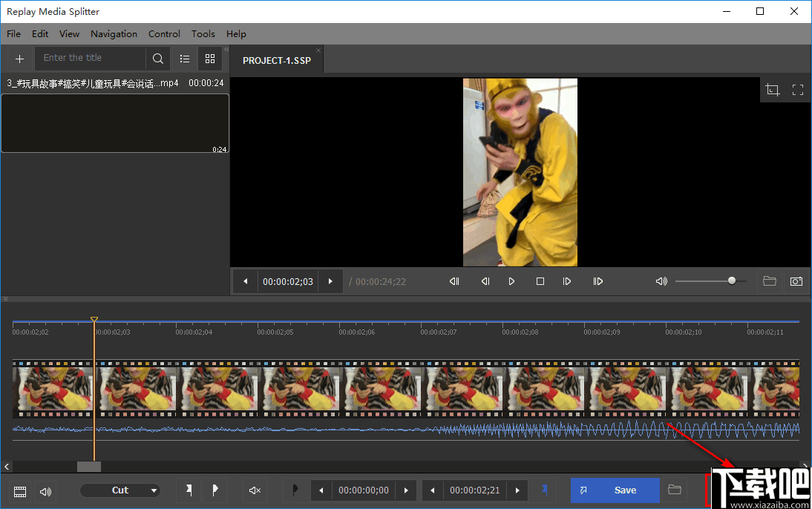Open the Navigation menu

(114, 33)
